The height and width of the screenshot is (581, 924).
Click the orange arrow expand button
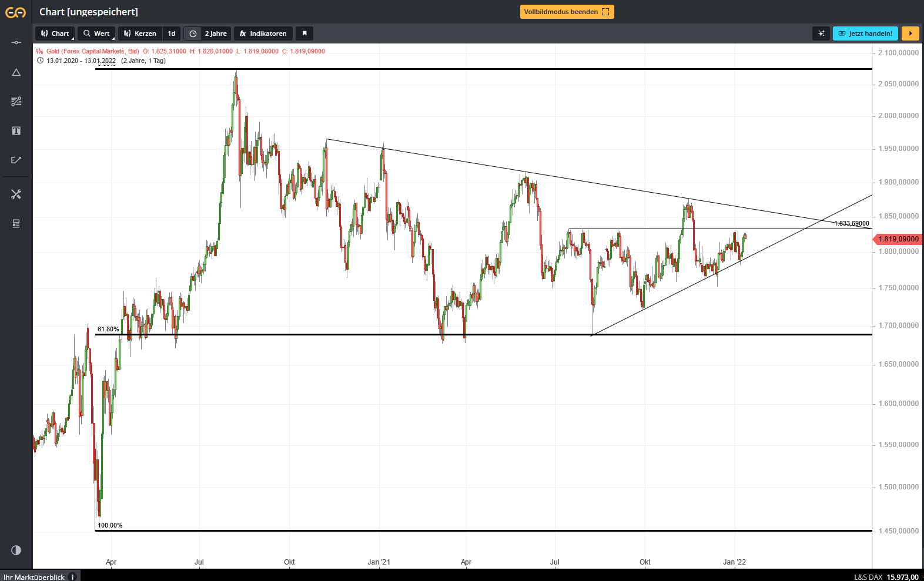(x=910, y=33)
